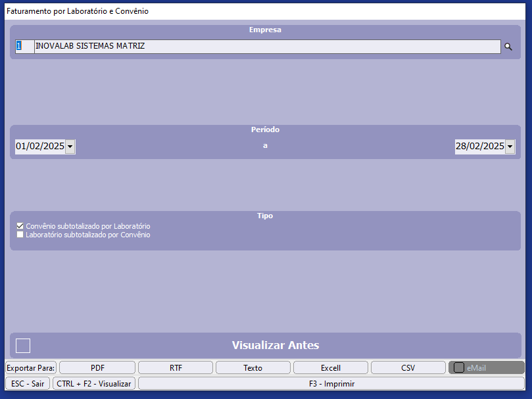Export the report as RTF
The height and width of the screenshot is (399, 532).
(x=176, y=367)
